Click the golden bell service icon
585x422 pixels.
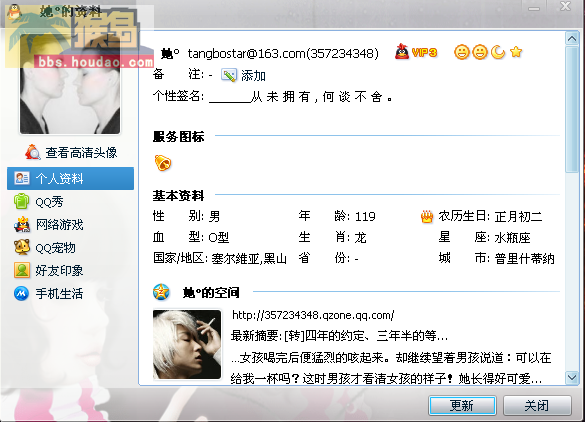point(163,163)
